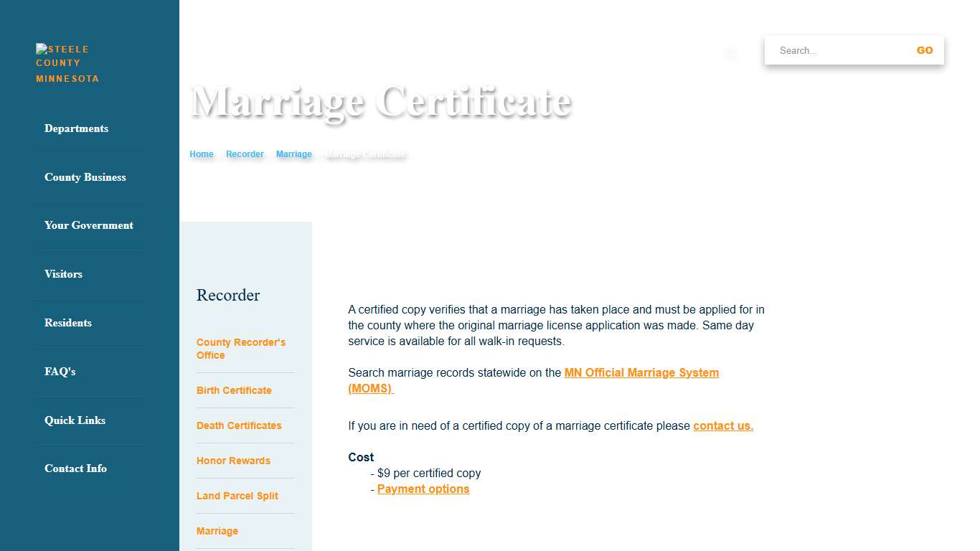This screenshot has height=551, width=980.
Task: Click the Recorder breadcrumb link
Action: click(245, 154)
